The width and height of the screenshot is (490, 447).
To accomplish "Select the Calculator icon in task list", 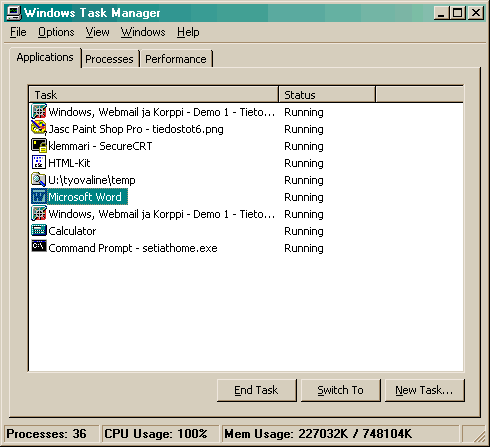I will pos(39,230).
